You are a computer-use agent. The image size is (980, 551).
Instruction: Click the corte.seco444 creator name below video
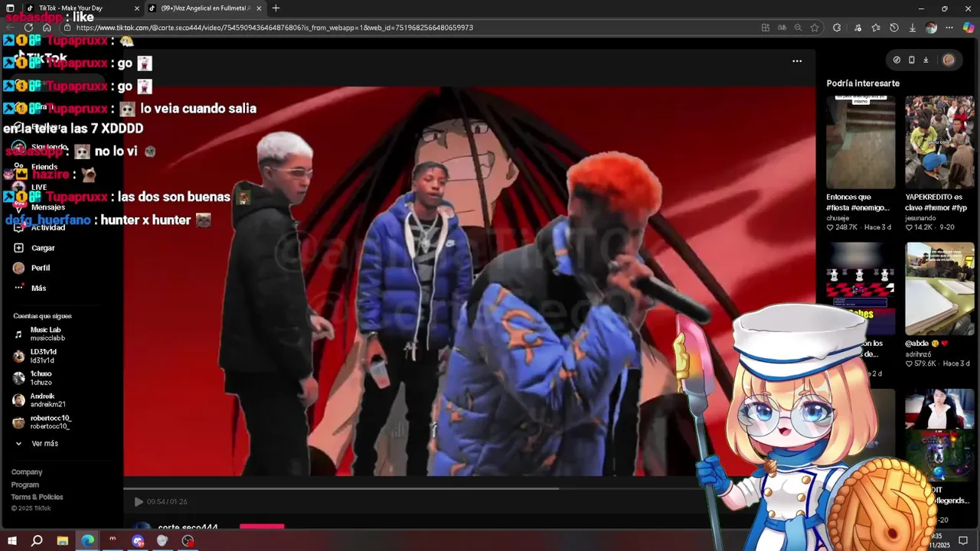pos(188,527)
